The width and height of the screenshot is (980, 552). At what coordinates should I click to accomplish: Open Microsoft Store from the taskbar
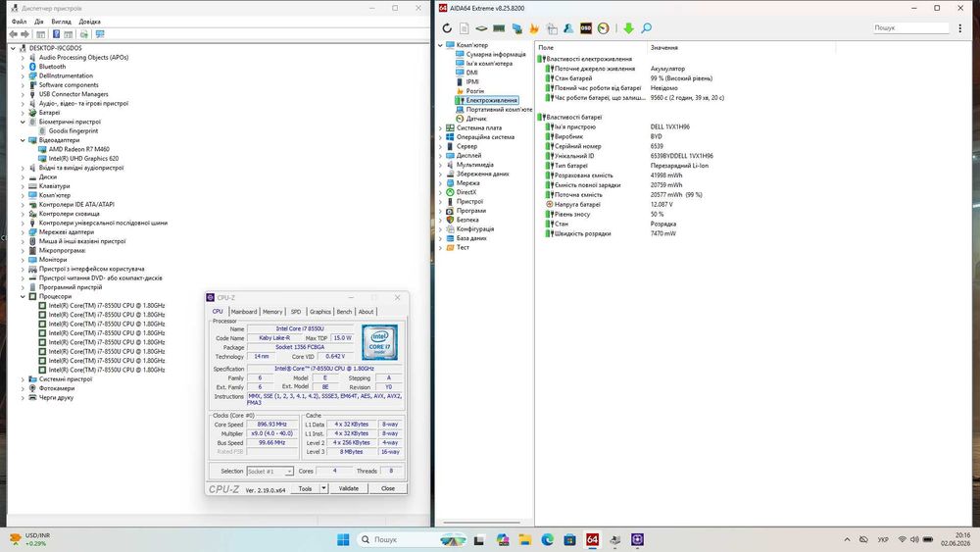pos(569,539)
